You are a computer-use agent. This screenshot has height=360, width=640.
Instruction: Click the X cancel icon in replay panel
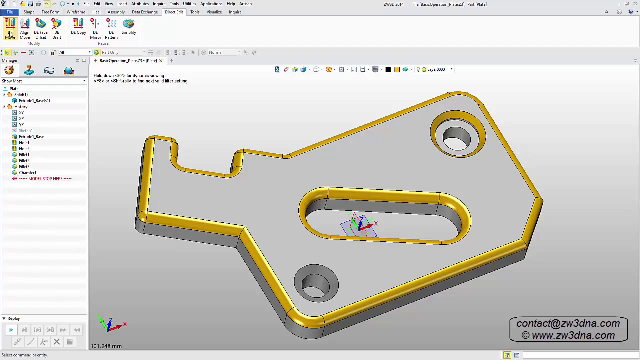click(57, 342)
